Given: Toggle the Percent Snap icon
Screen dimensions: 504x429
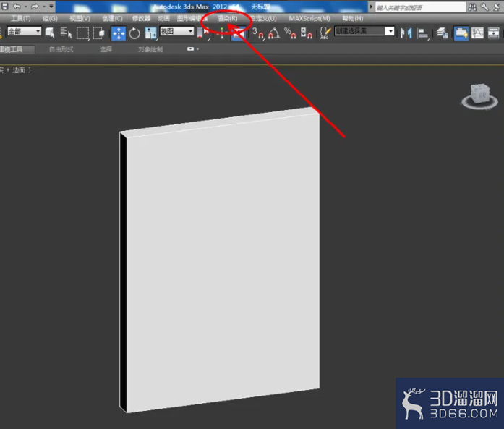Looking at the screenshot, I should click(x=290, y=33).
